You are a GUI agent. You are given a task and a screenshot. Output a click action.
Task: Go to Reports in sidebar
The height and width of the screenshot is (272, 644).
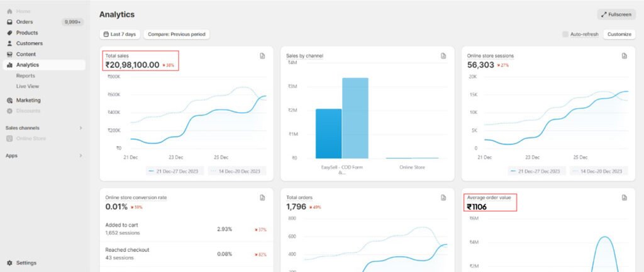point(26,76)
